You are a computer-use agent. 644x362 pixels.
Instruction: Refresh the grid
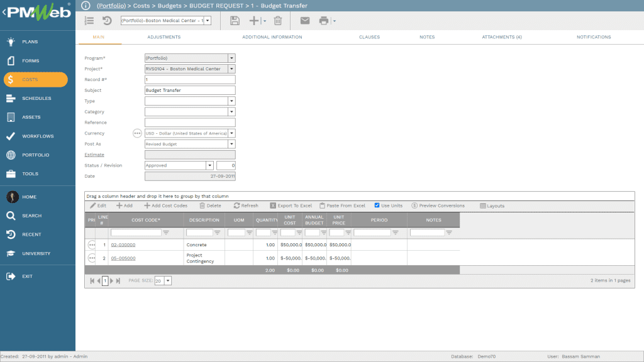(246, 206)
